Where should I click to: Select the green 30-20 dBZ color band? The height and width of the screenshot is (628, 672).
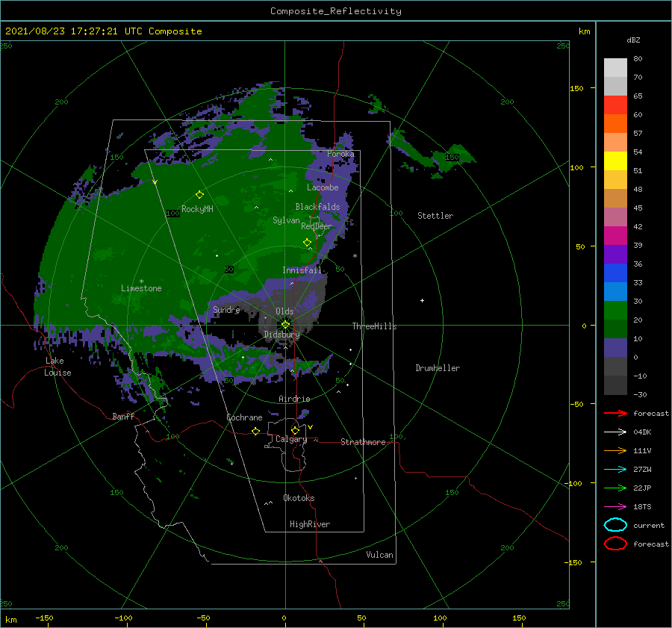coord(615,311)
